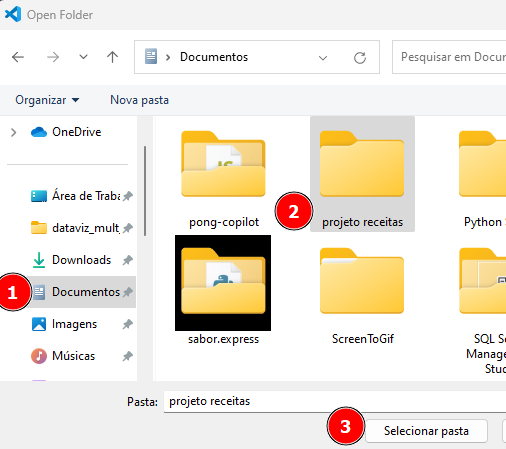Image resolution: width=506 pixels, height=449 pixels.
Task: Select Documentos in the sidebar
Action: point(82,292)
